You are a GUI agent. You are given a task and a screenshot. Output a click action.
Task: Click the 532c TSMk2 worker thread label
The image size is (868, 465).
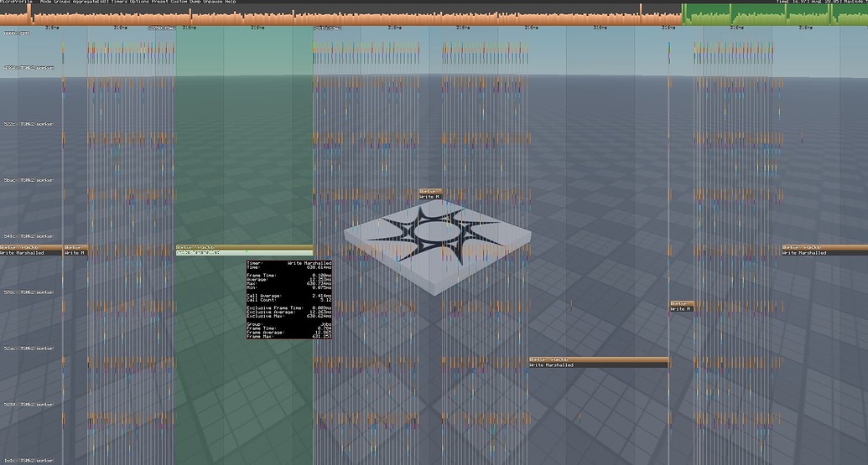pyautogui.click(x=29, y=124)
